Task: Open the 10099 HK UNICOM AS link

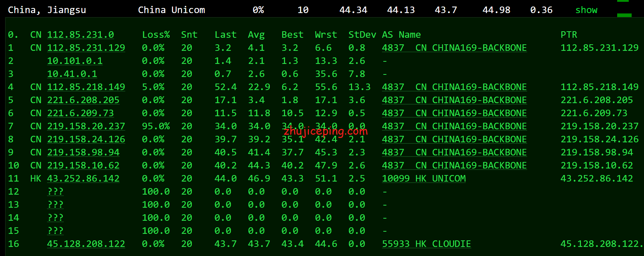Action: [x=424, y=178]
